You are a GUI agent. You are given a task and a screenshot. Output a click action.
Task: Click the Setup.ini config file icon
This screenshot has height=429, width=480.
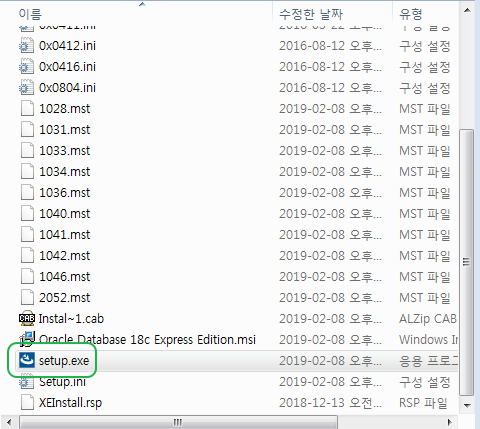[27, 383]
